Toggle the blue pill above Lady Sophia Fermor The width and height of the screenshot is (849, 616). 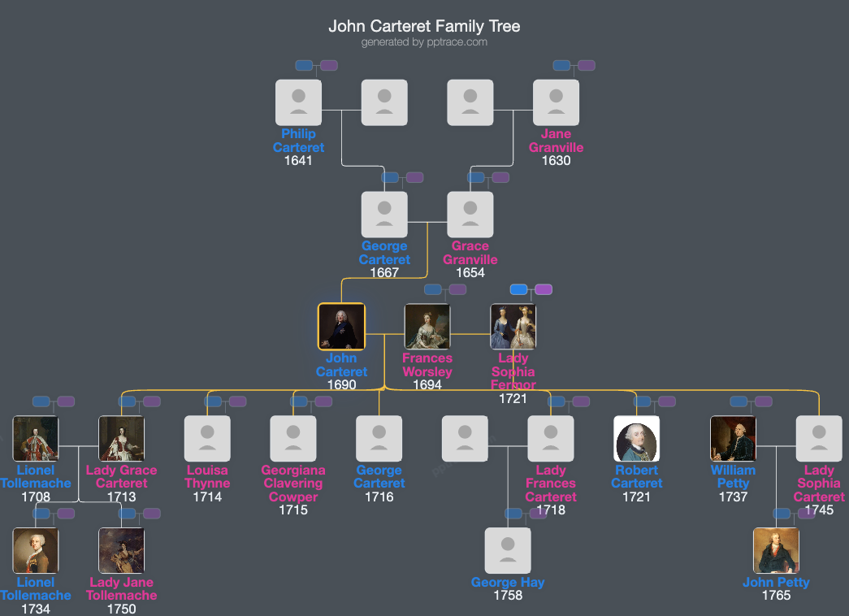520,288
